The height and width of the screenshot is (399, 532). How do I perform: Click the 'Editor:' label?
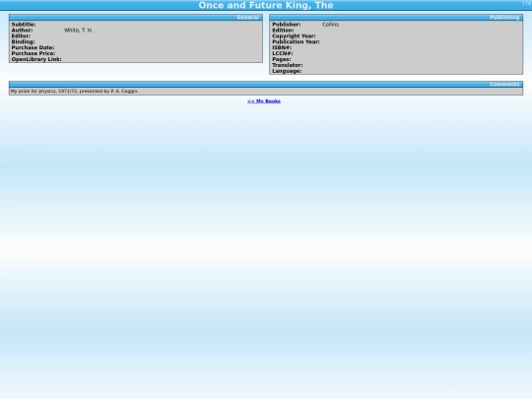click(21, 36)
